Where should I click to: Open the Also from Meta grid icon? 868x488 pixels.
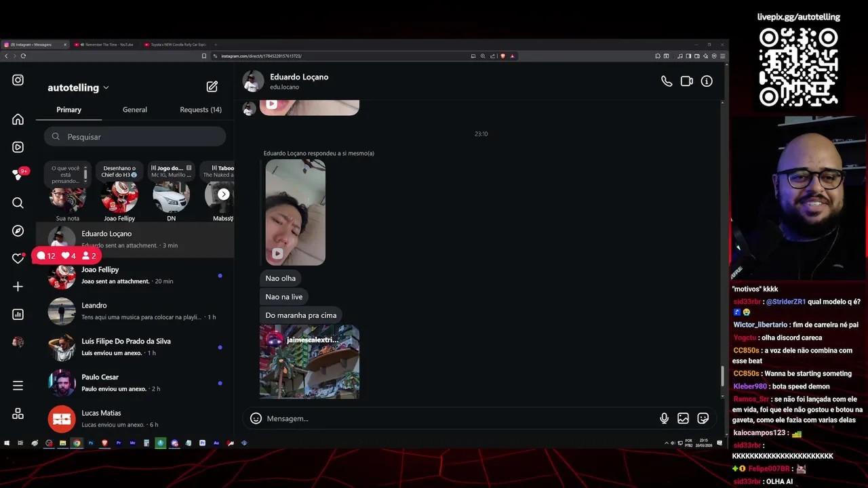click(18, 413)
